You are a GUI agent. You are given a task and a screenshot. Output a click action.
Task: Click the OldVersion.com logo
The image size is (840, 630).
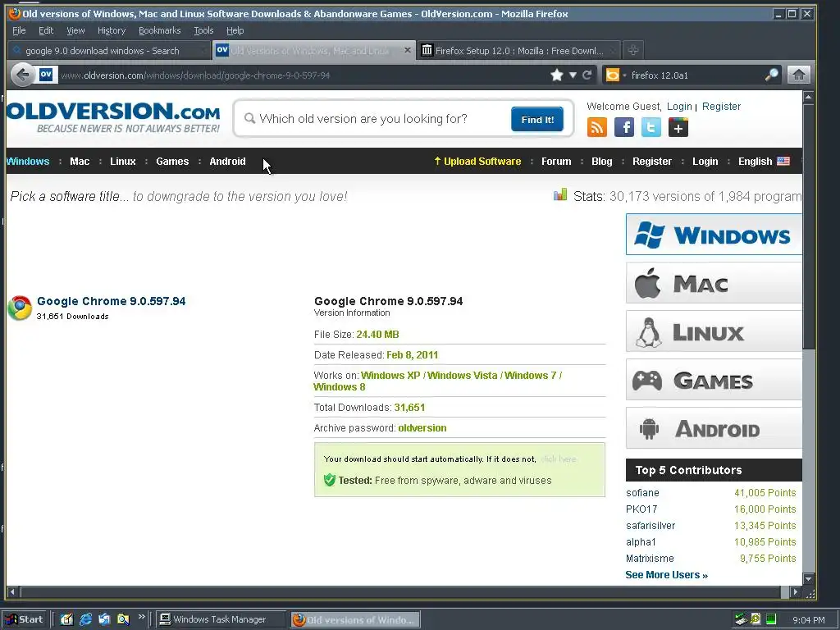tap(113, 117)
